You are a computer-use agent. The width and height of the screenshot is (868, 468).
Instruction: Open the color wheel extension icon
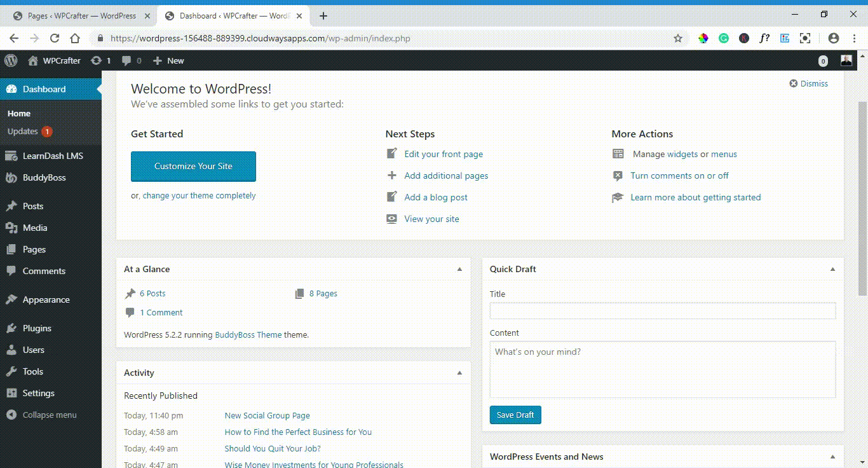point(703,38)
